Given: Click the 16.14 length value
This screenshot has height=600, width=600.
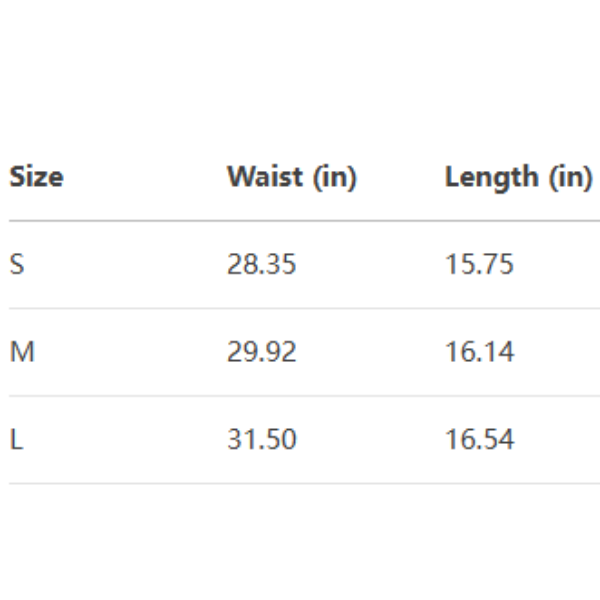Looking at the screenshot, I should (479, 352).
